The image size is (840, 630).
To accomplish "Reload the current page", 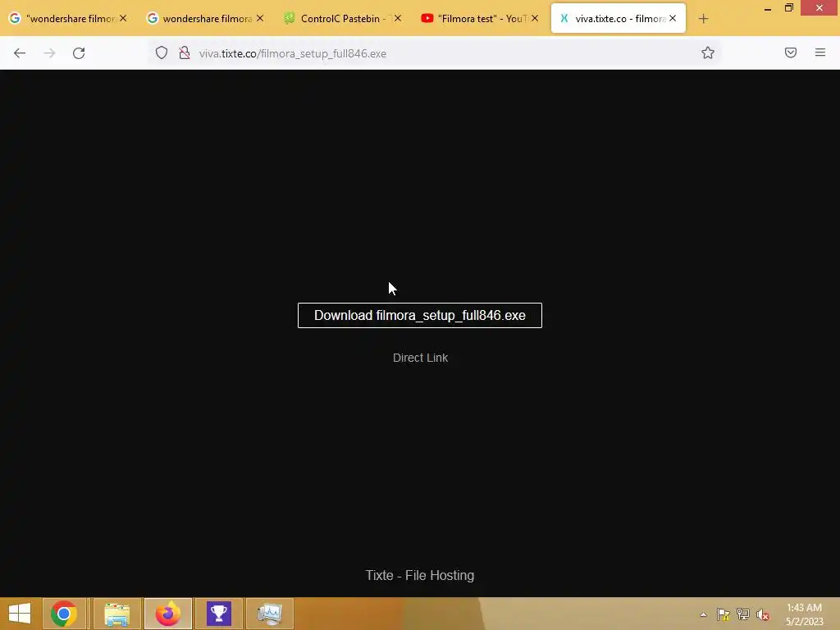I will [x=79, y=53].
